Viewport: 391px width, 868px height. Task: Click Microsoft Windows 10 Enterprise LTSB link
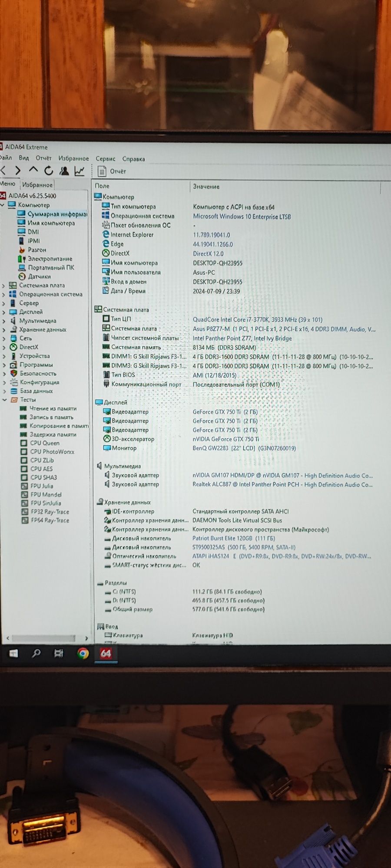[242, 217]
